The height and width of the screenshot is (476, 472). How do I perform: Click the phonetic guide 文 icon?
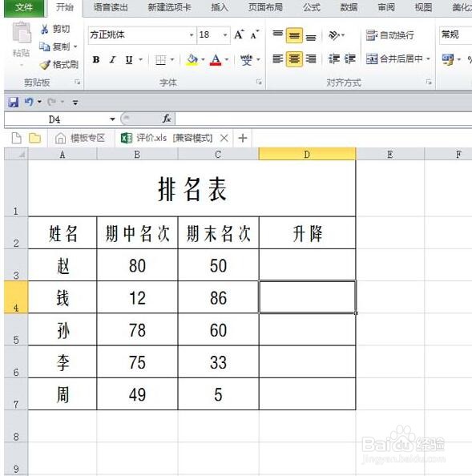tap(247, 59)
